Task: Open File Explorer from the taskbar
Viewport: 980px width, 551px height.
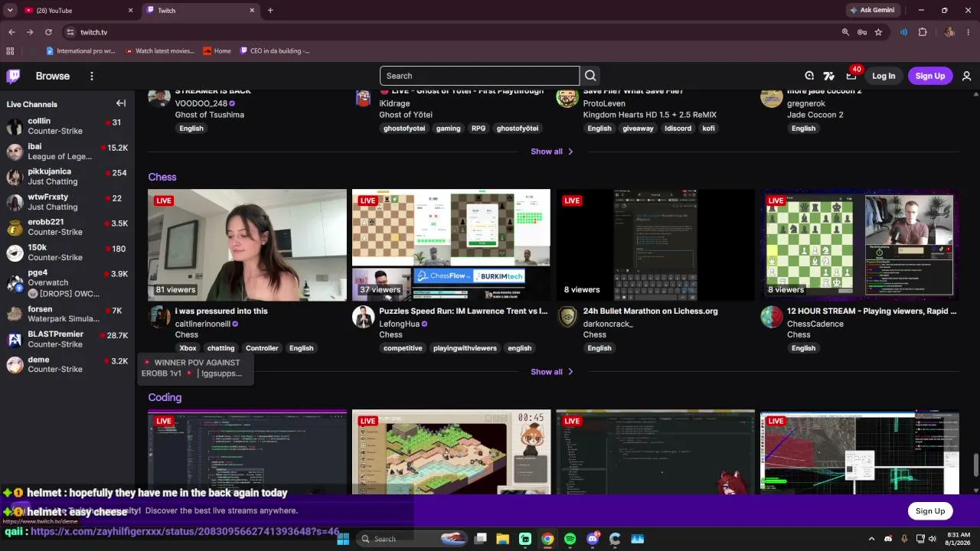Action: [502, 539]
